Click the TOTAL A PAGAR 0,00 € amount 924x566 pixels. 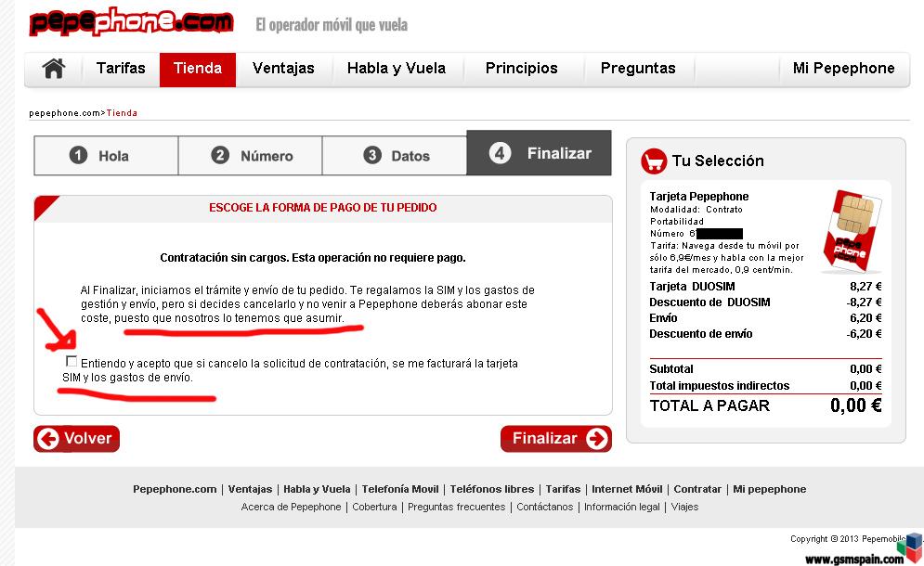coord(855,405)
